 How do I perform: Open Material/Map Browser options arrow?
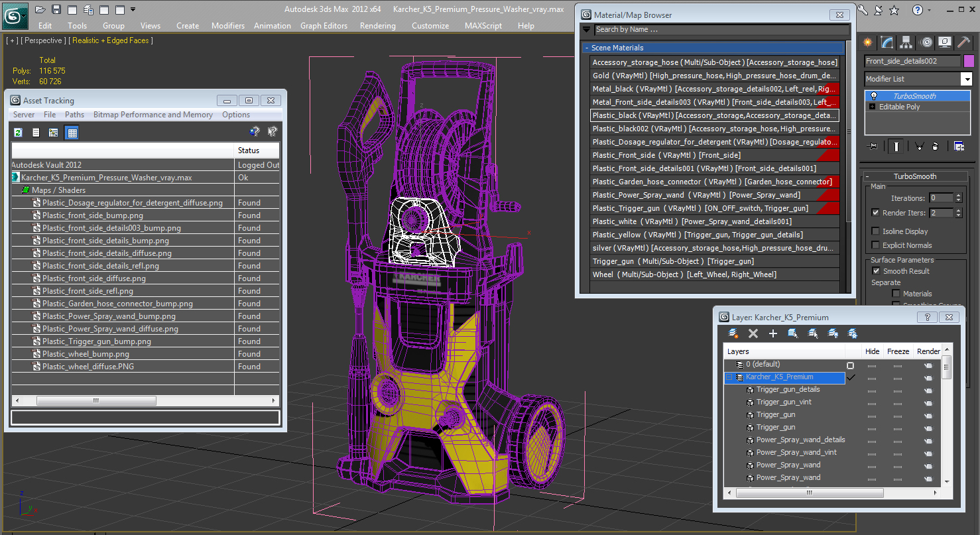tap(586, 30)
